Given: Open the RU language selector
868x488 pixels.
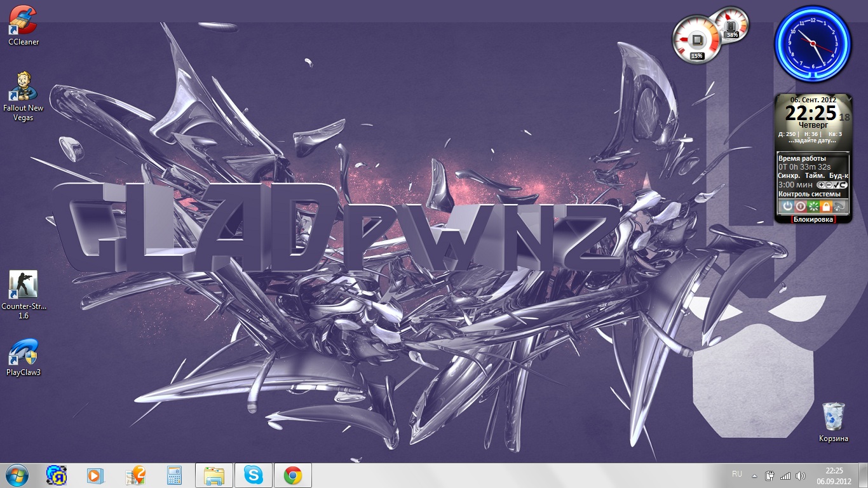Looking at the screenshot, I should [x=737, y=474].
